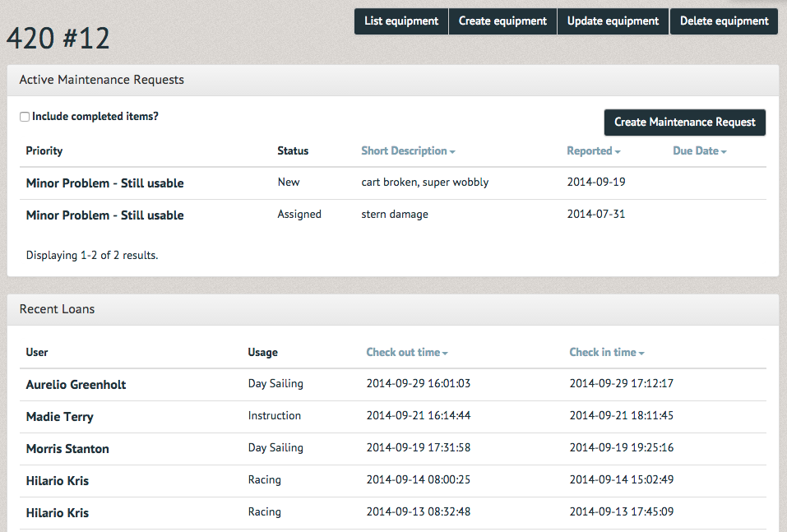Open the Minor Problem request marked New
The height and width of the screenshot is (532, 787).
pos(105,183)
